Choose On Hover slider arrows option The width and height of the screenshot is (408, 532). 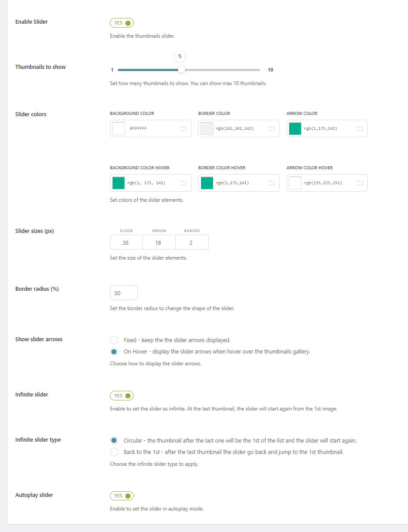tap(114, 352)
